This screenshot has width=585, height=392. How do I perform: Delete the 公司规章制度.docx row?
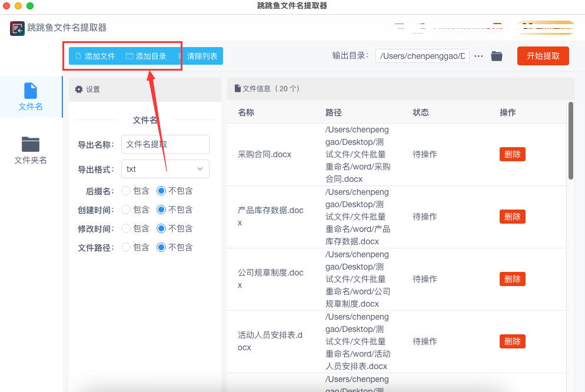[x=512, y=279]
